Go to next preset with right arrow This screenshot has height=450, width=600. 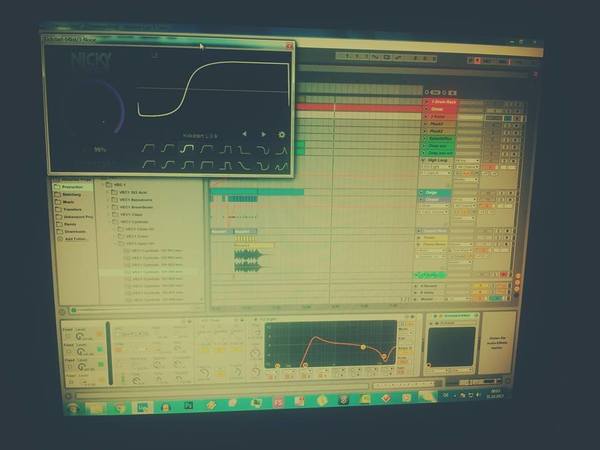(263, 134)
